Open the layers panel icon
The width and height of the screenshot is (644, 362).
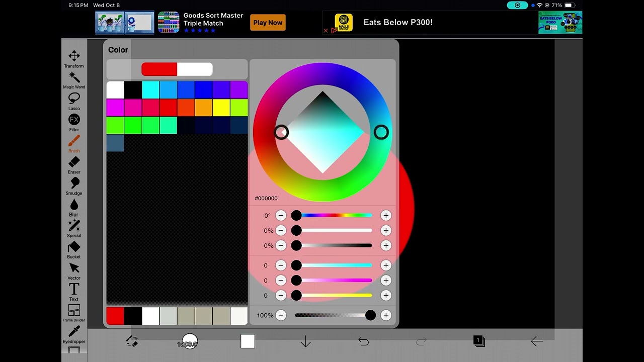coord(479,341)
